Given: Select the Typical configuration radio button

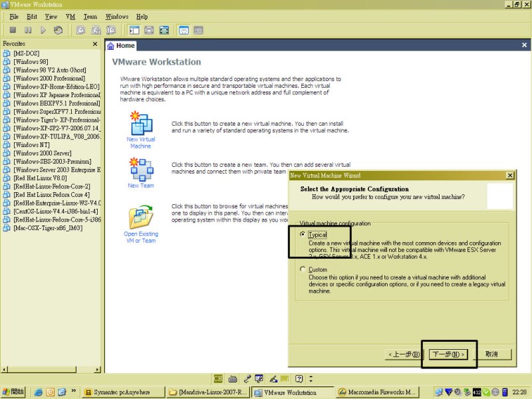Looking at the screenshot, I should (303, 235).
